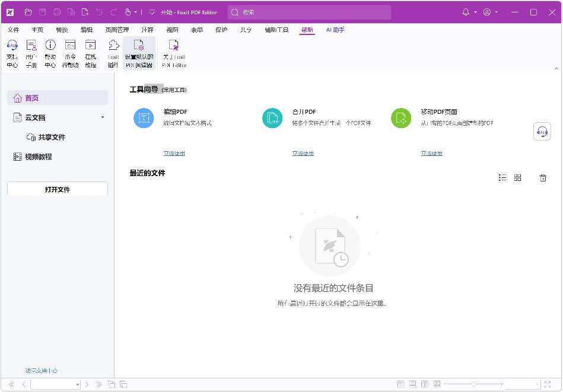Image resolution: width=563 pixels, height=392 pixels.
Task: Click the print icon in quick access toolbar
Action: click(57, 12)
